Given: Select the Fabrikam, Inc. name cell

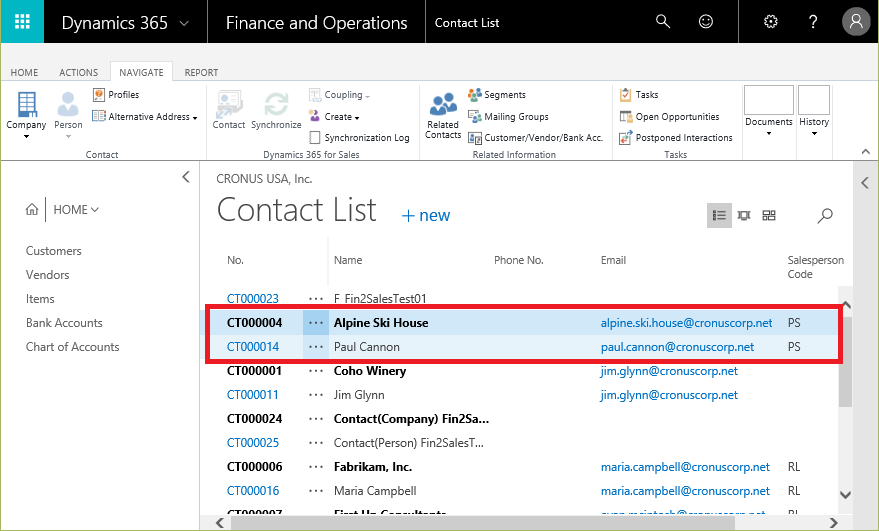Looking at the screenshot, I should click(373, 467).
